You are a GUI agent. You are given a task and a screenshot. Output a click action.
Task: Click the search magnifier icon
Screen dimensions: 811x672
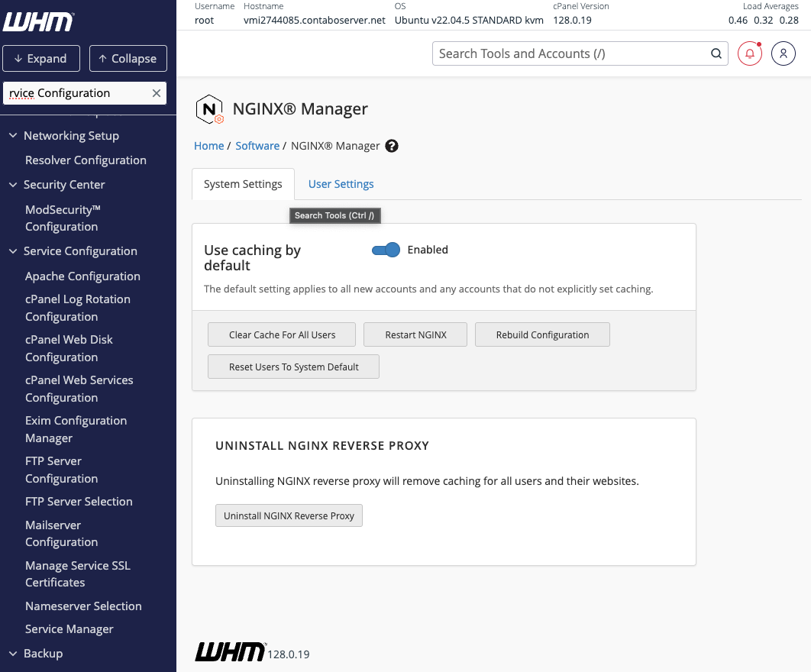point(716,53)
